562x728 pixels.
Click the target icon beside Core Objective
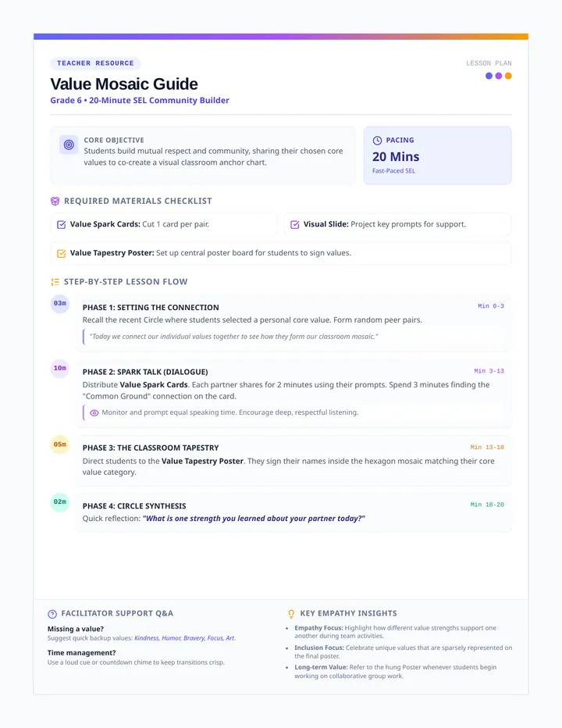[69, 145]
